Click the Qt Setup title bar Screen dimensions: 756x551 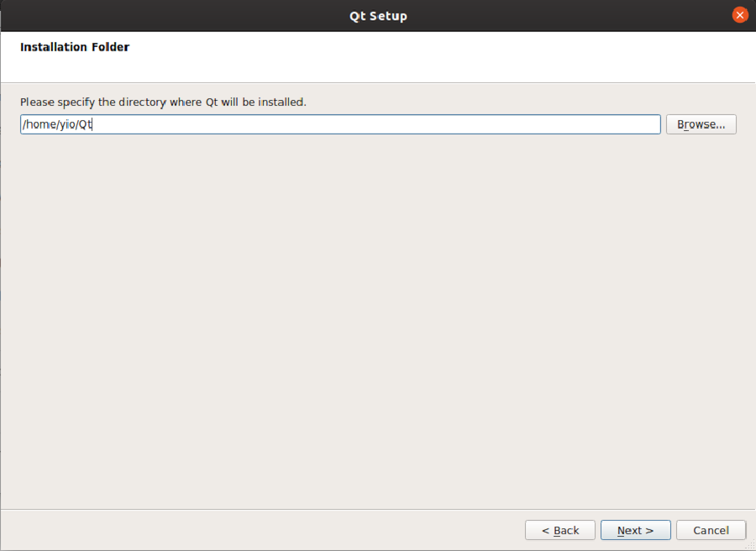tap(378, 15)
